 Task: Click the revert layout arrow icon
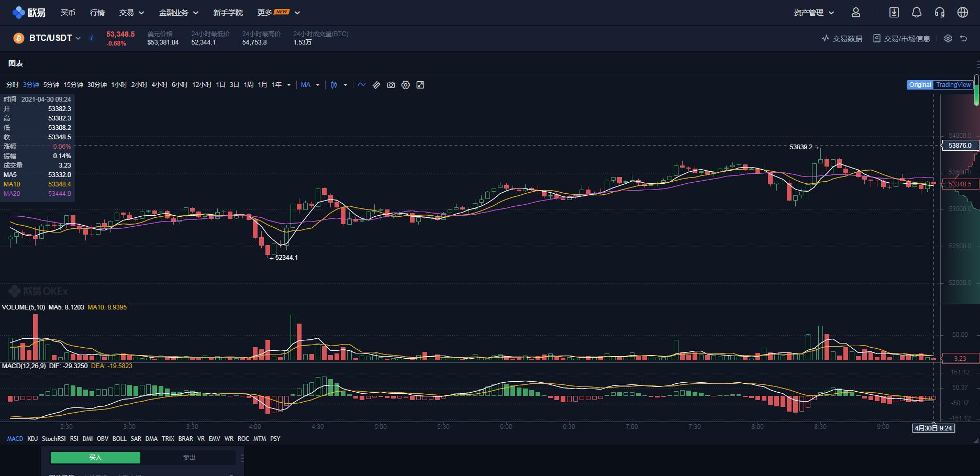click(x=963, y=38)
